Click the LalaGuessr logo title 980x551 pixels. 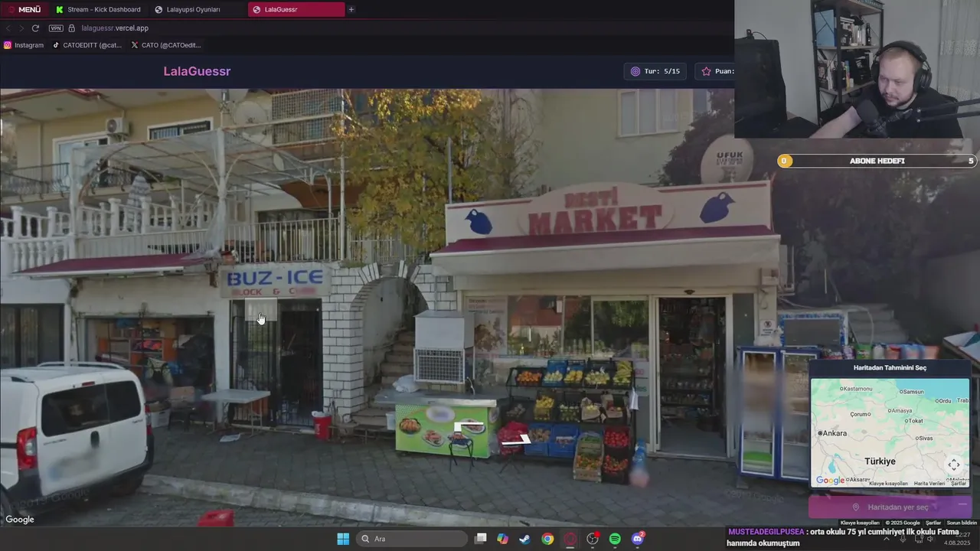197,71
